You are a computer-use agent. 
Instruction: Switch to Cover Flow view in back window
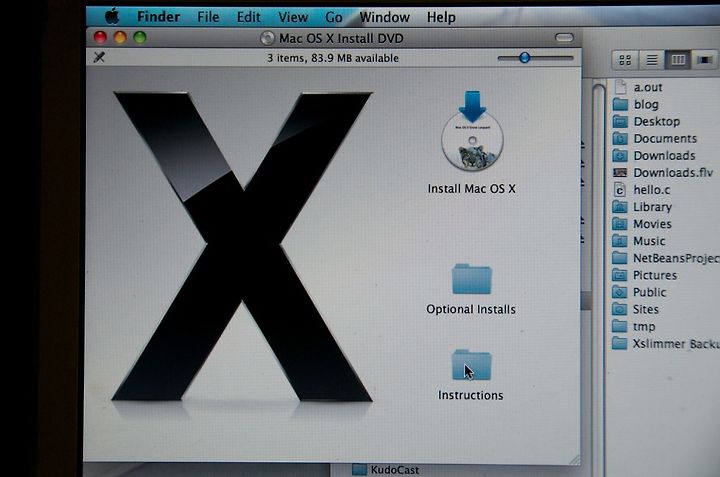(704, 60)
